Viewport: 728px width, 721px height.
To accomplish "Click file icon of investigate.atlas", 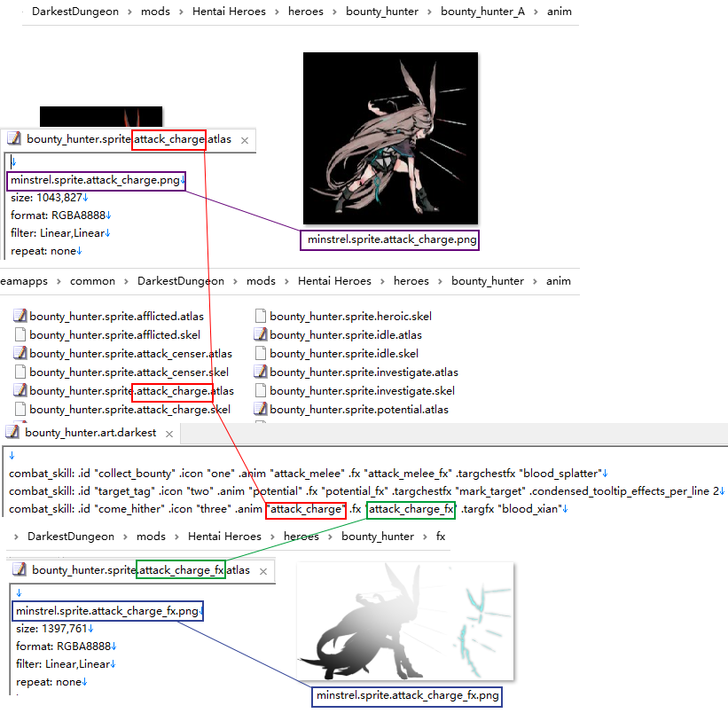I will click(261, 372).
